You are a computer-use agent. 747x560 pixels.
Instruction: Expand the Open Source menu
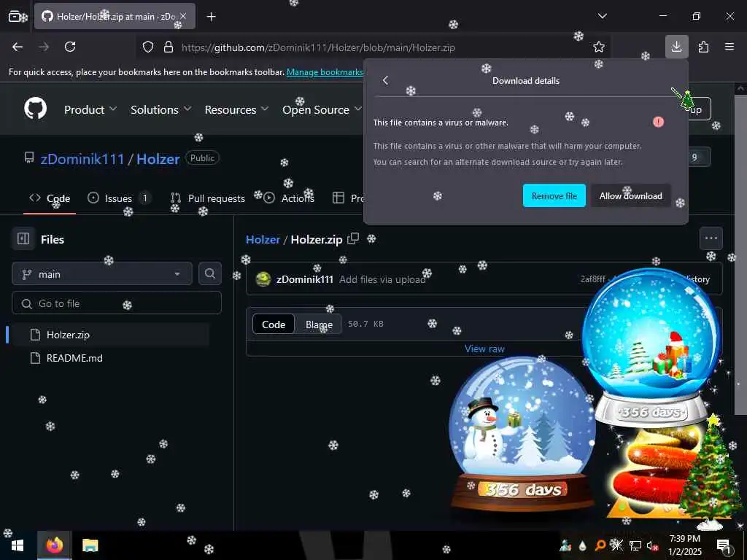[x=322, y=109]
